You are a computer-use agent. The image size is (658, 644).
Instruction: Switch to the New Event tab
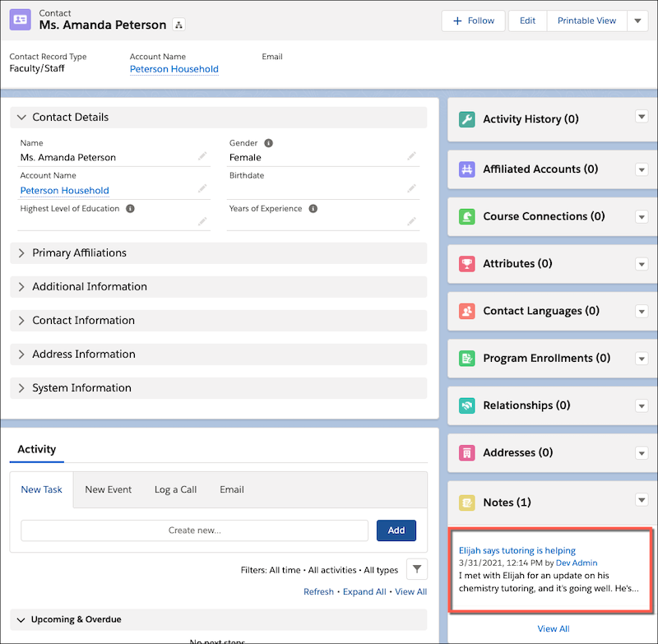tap(108, 489)
